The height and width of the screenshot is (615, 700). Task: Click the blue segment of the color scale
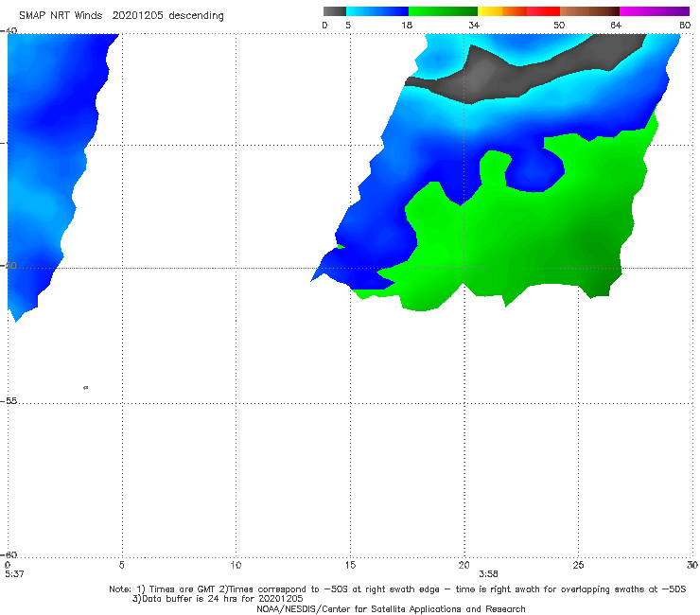click(x=377, y=11)
